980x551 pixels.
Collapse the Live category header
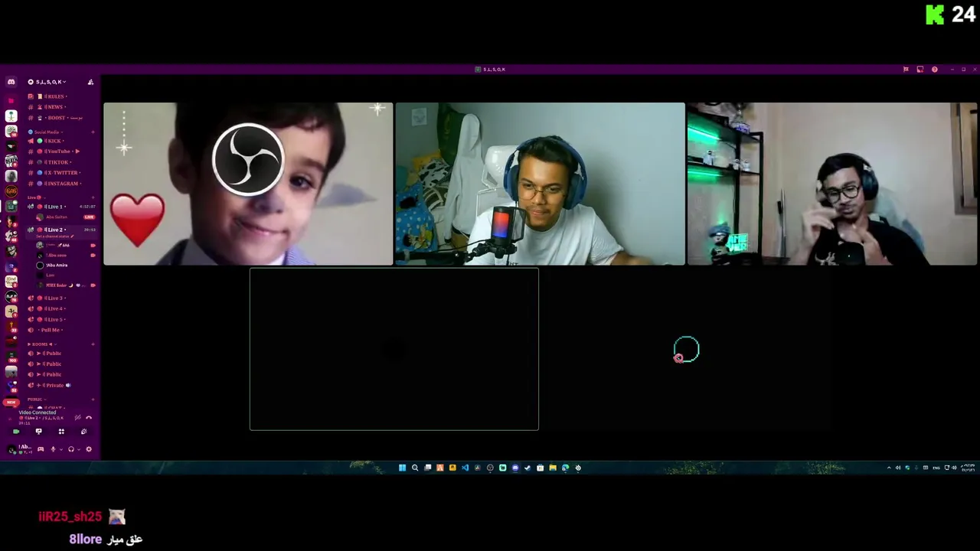pyautogui.click(x=37, y=197)
